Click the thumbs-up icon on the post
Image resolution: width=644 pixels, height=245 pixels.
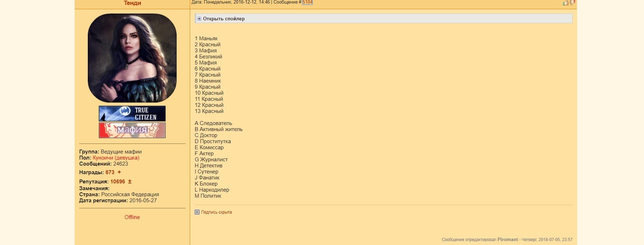[565, 2]
